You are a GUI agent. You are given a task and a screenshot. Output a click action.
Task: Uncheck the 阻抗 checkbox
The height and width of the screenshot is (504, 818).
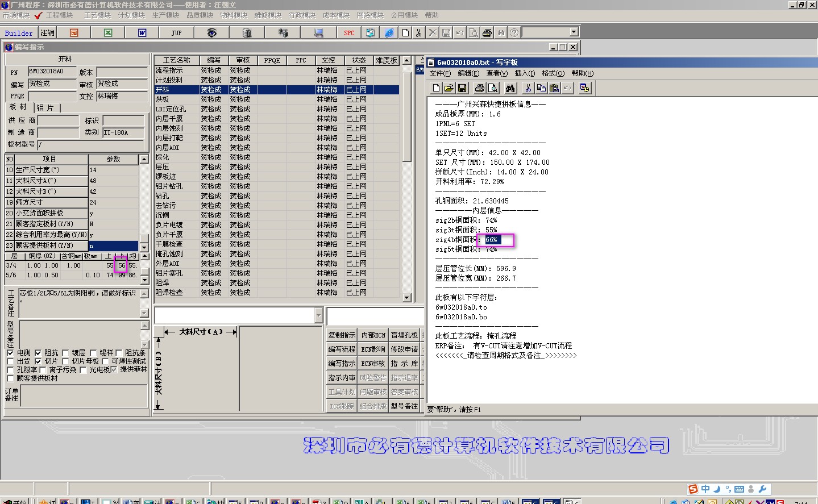pyautogui.click(x=38, y=353)
